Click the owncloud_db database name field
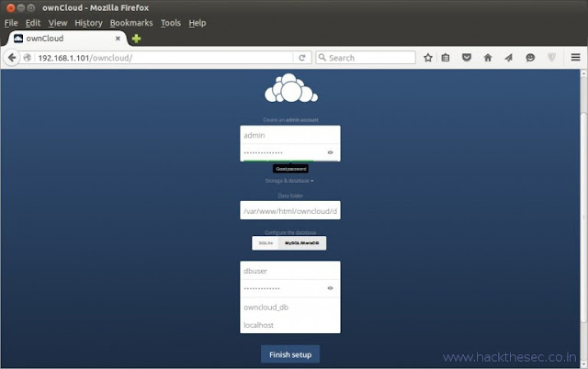This screenshot has height=369, width=588. 290,307
